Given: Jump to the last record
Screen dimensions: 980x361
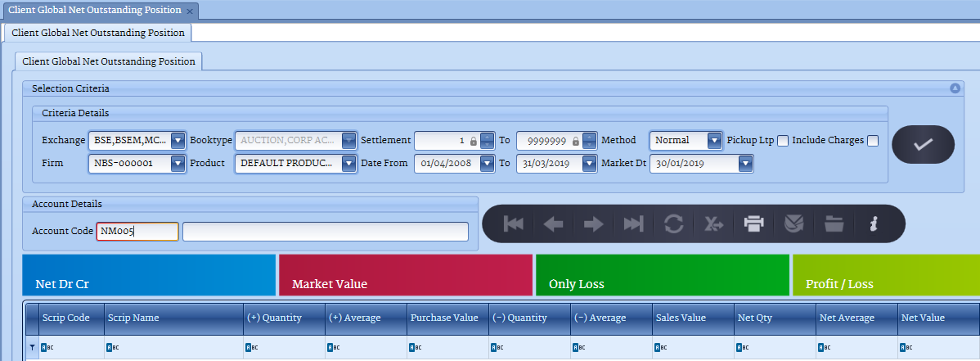Looking at the screenshot, I should tap(634, 223).
